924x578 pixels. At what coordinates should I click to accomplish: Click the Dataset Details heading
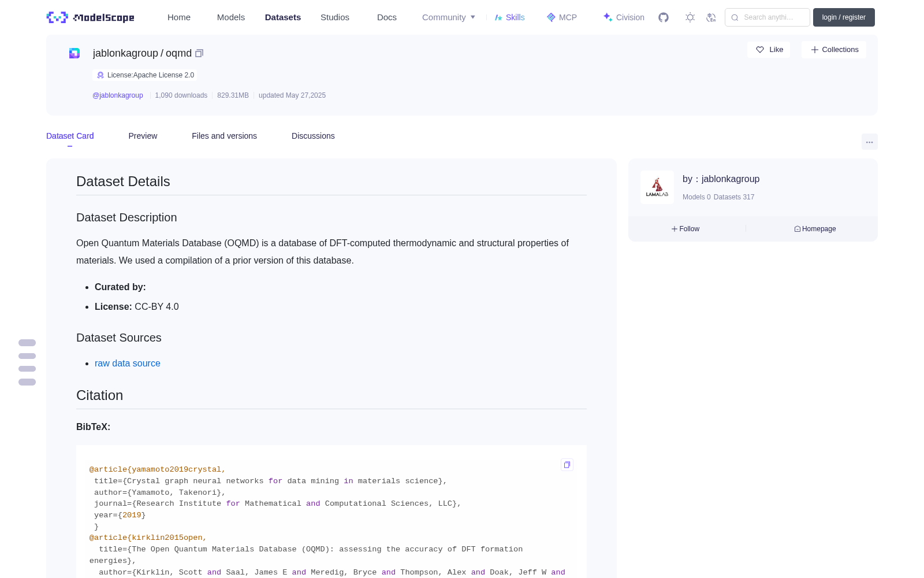pos(123,181)
